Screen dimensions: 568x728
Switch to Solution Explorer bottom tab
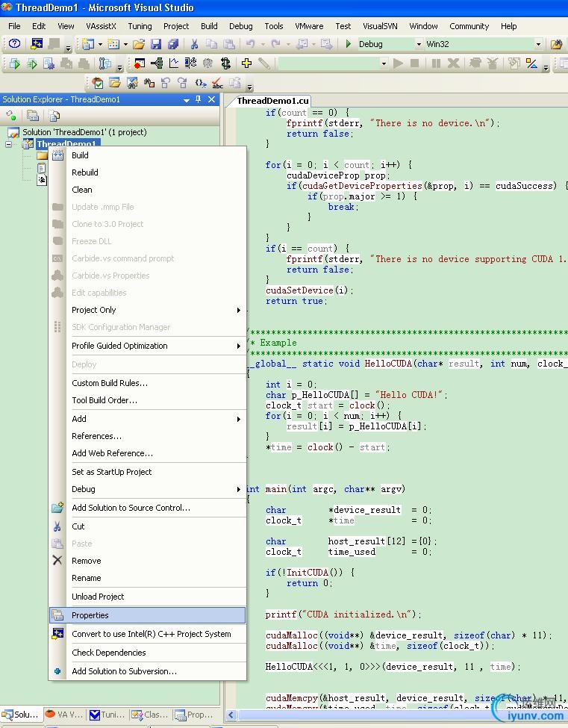[21, 715]
